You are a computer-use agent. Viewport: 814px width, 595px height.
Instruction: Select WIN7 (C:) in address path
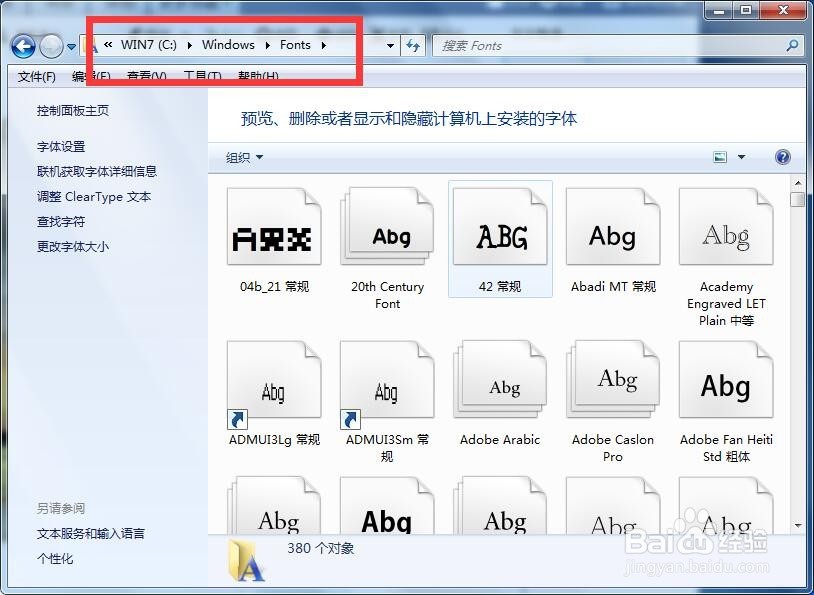149,45
